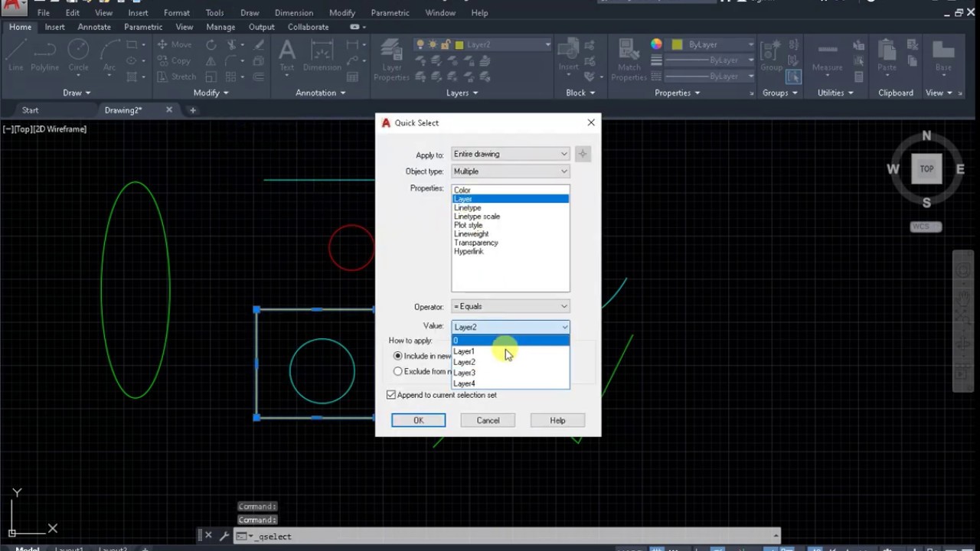Select the Polyline tool
Viewport: 980px width, 551px height.
tap(45, 56)
